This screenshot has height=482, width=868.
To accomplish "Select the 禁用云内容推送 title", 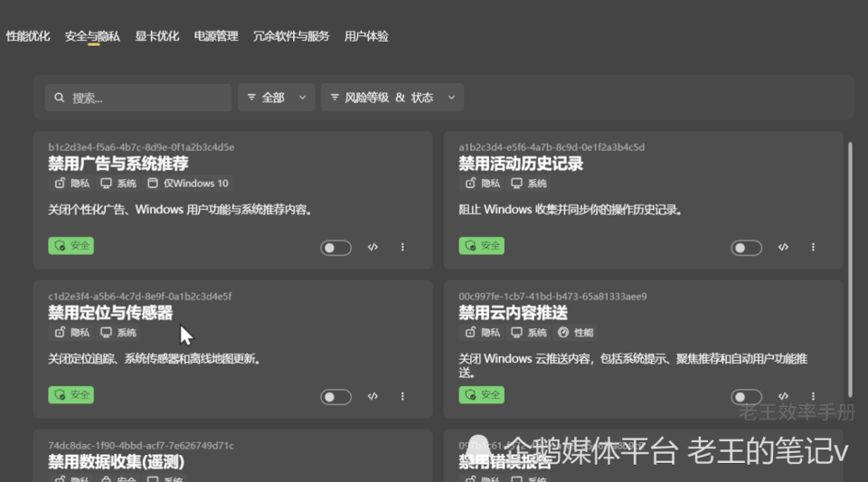I will [x=514, y=313].
